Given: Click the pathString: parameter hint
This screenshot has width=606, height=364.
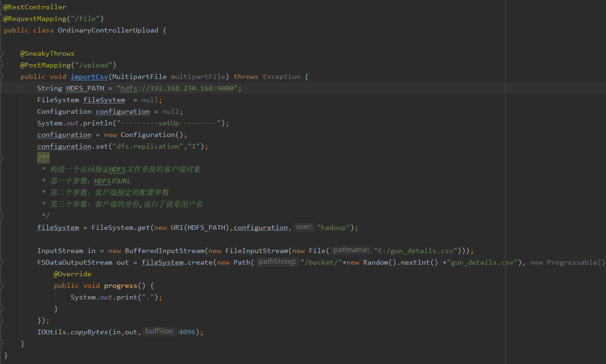Looking at the screenshot, I should [277, 262].
